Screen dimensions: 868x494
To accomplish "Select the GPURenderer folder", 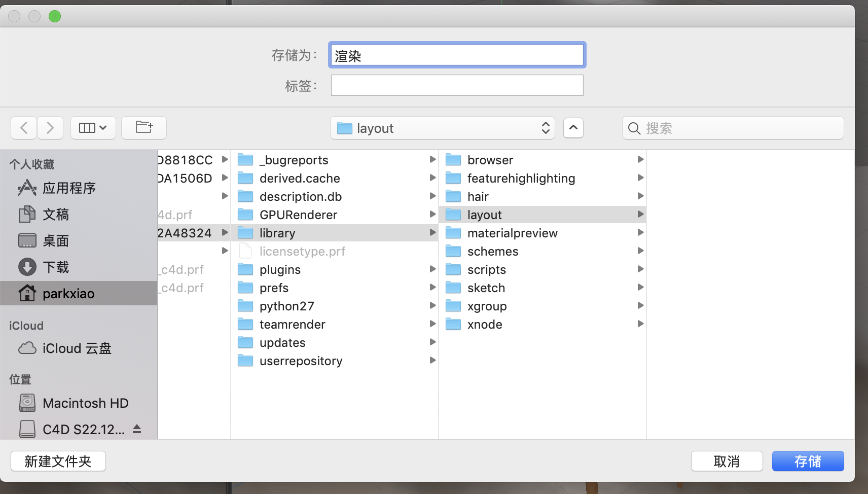I will pos(335,215).
